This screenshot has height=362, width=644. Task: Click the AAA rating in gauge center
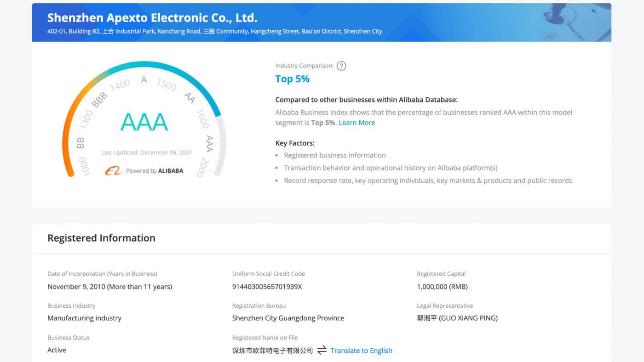click(144, 122)
